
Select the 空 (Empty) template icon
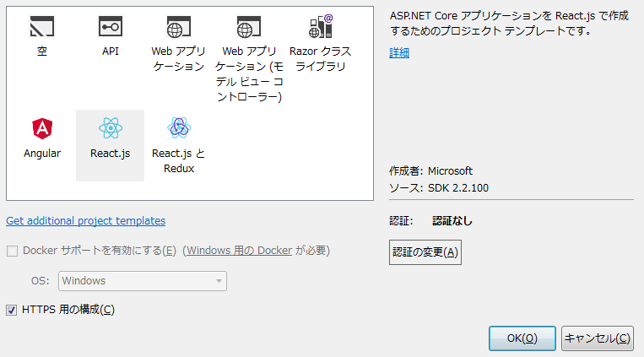(42, 27)
